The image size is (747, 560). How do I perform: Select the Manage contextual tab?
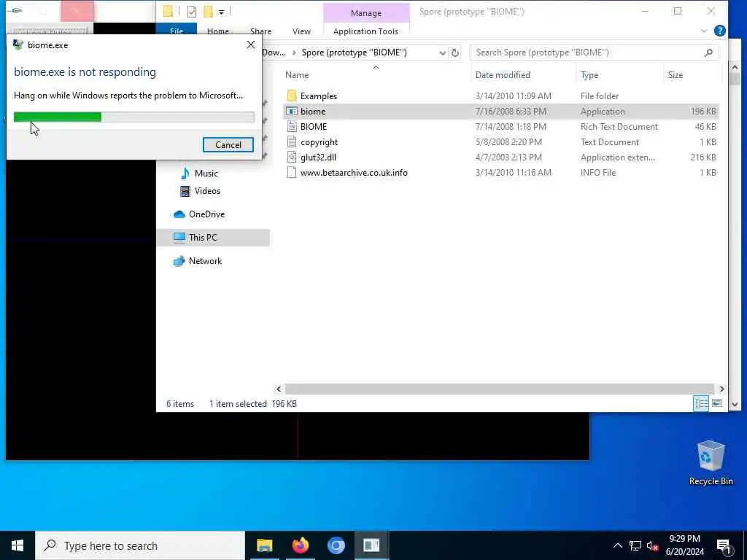[366, 13]
